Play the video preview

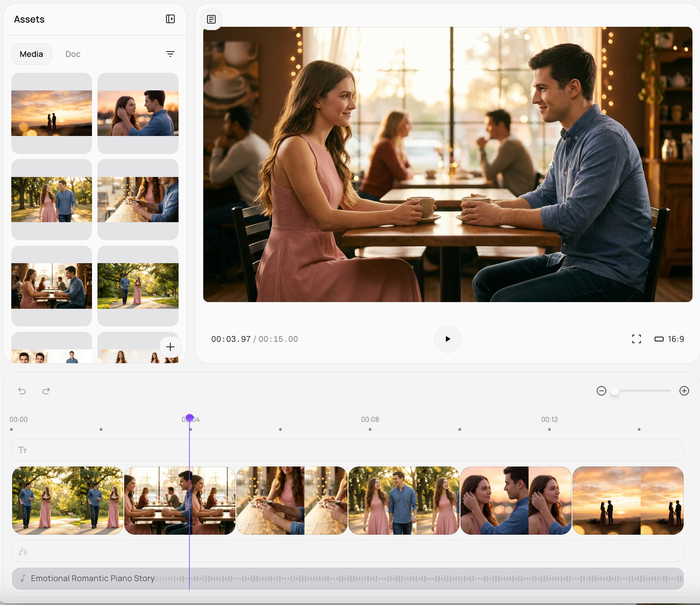pyautogui.click(x=447, y=339)
